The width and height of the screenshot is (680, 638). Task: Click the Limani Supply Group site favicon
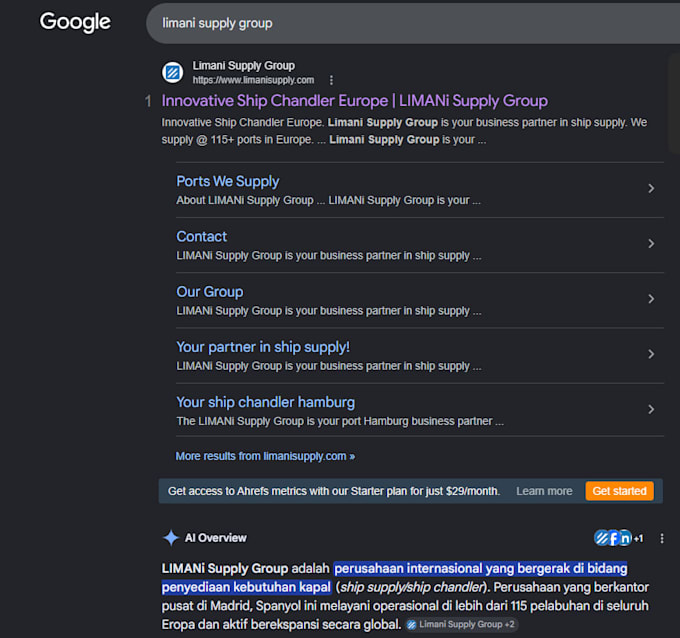(173, 72)
